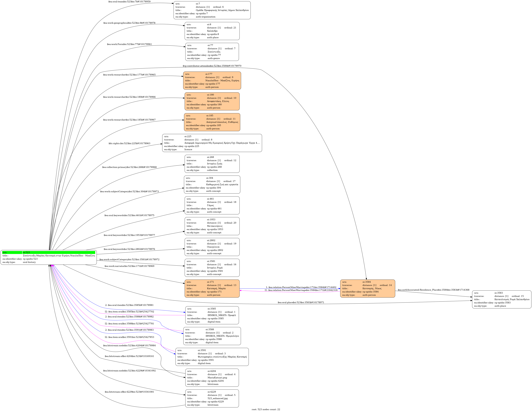The image size is (532, 412).
Task: Open the licence node oi:225
Action: [x=212, y=143]
